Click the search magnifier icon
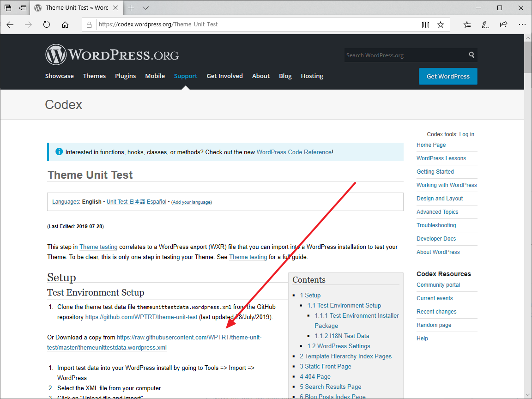The width and height of the screenshot is (532, 399). (472, 55)
